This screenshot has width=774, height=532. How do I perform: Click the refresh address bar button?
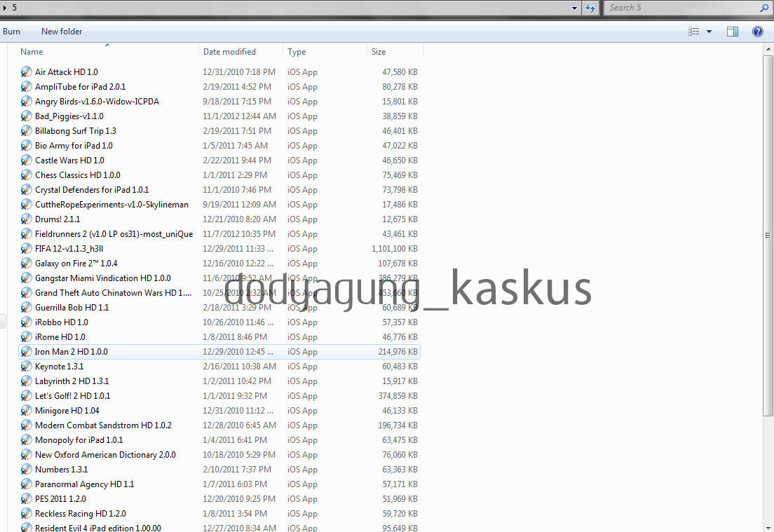pyautogui.click(x=590, y=8)
